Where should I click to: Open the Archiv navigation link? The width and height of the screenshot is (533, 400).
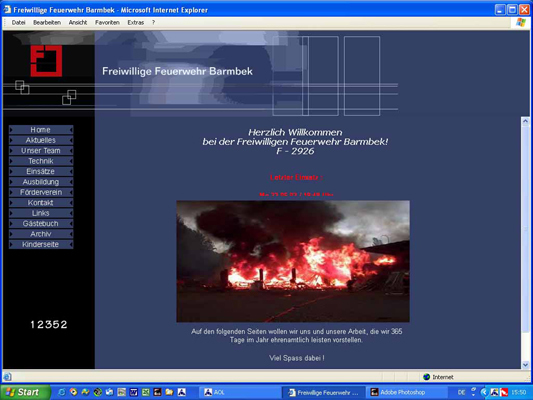click(x=41, y=234)
